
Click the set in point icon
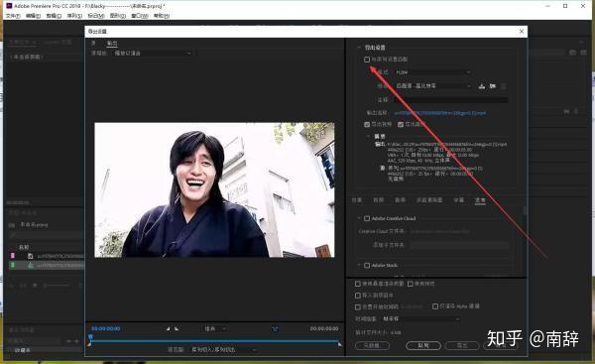(x=169, y=328)
